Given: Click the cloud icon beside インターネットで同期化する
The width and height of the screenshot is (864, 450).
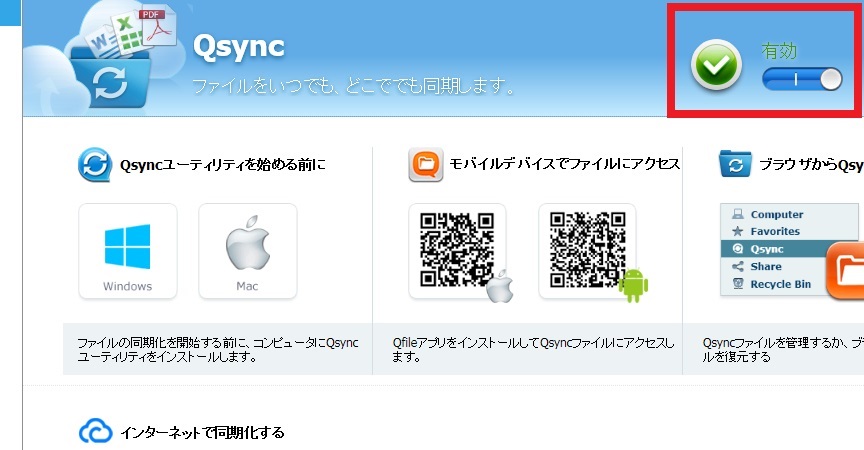Looking at the screenshot, I should coord(96,431).
